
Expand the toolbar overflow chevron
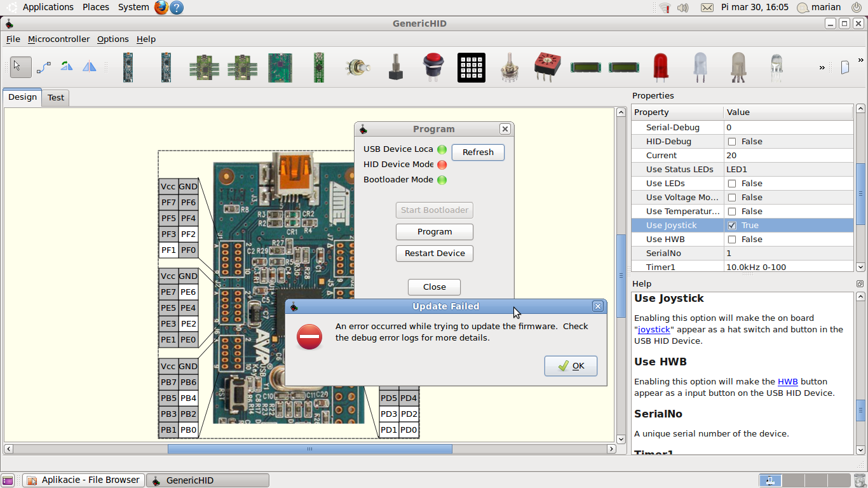[x=822, y=67]
